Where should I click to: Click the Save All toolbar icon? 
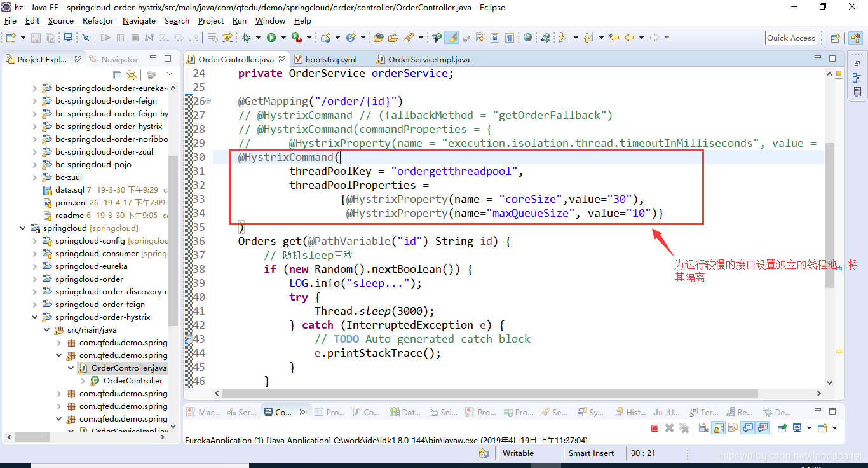[x=50, y=38]
